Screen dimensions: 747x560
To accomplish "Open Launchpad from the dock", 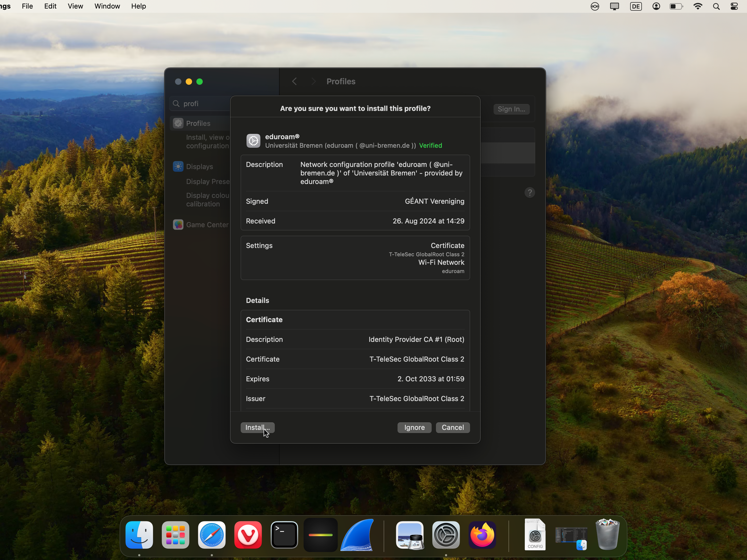I will click(175, 535).
